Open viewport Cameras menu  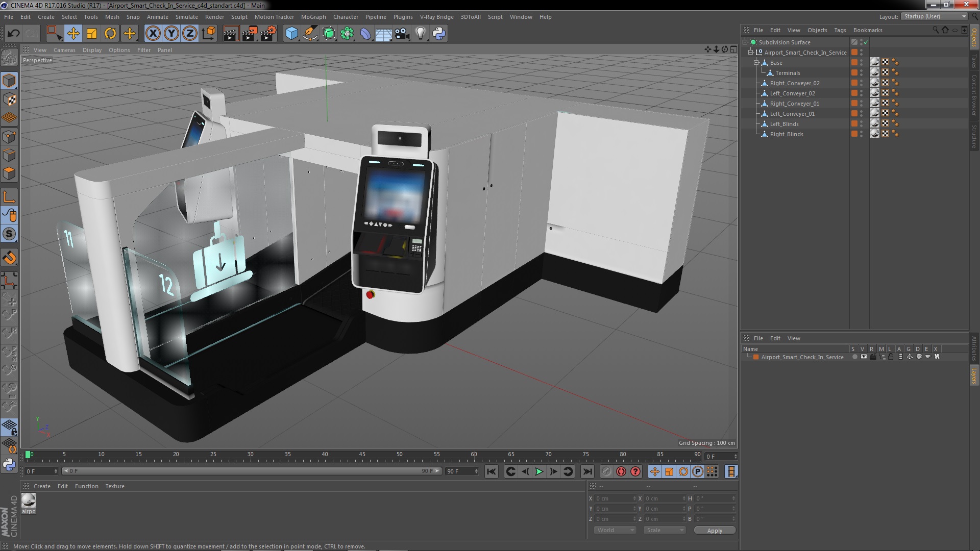point(64,50)
